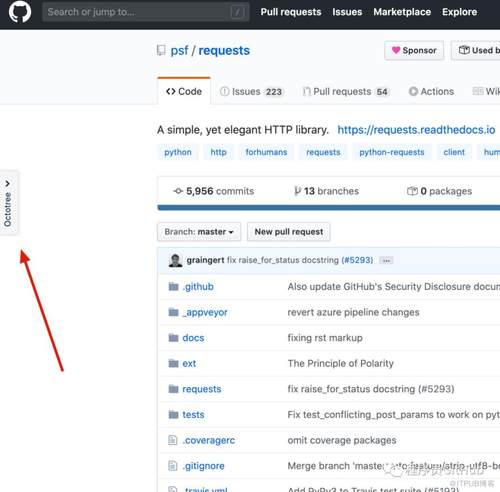Open commit 'fix raise_for_status docstring' message
This screenshot has width=500, height=492.
pyautogui.click(x=283, y=260)
